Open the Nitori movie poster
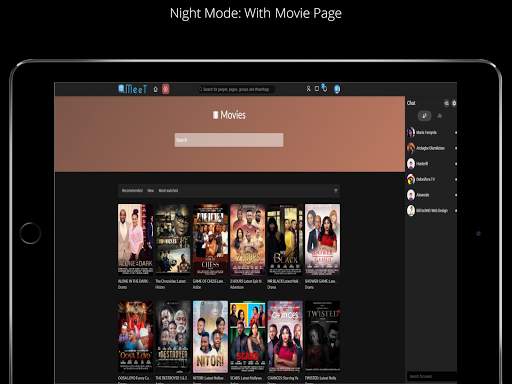This screenshot has width=512, height=384. pos(210,337)
